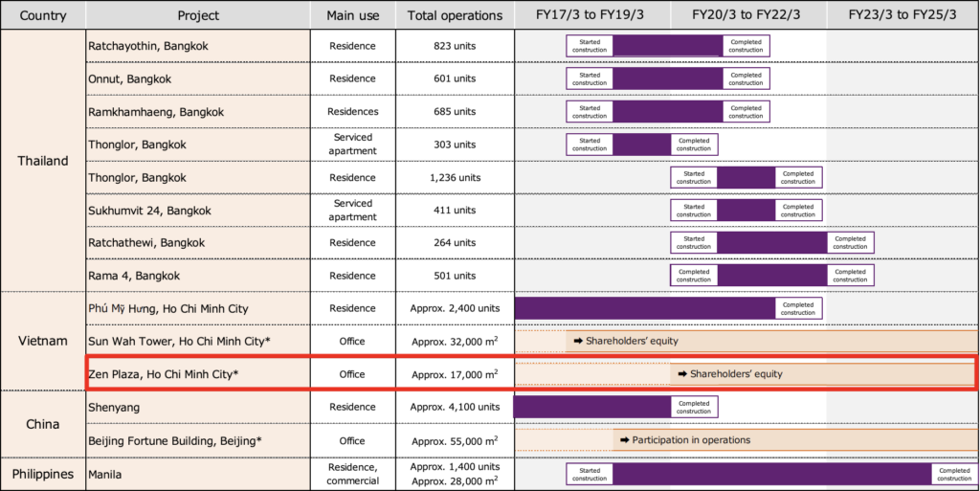
Task: Select the purple bar in Onnut row
Action: click(667, 78)
